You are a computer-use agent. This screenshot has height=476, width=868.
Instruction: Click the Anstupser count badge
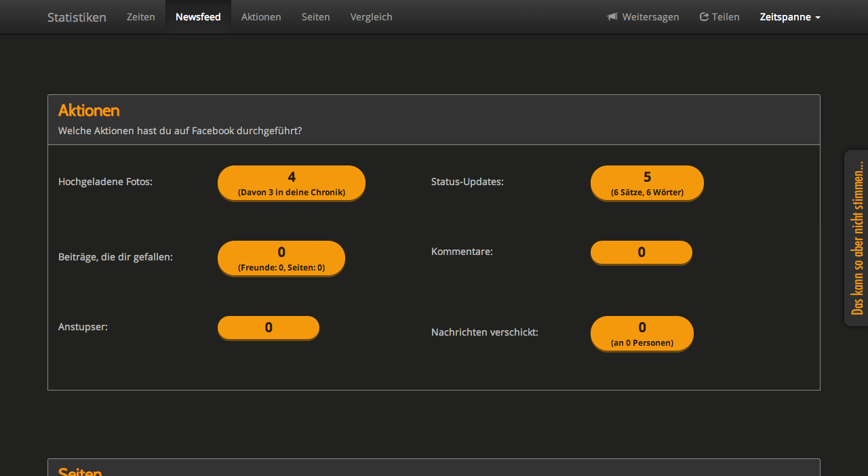point(269,328)
